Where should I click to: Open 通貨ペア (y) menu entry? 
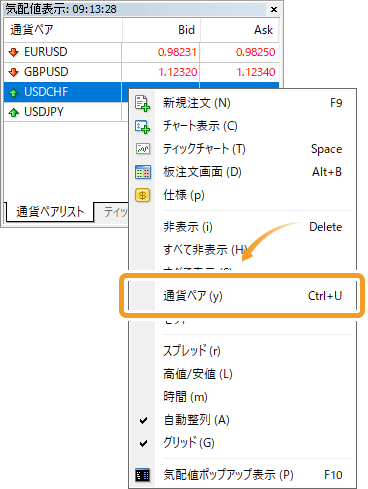[242, 296]
